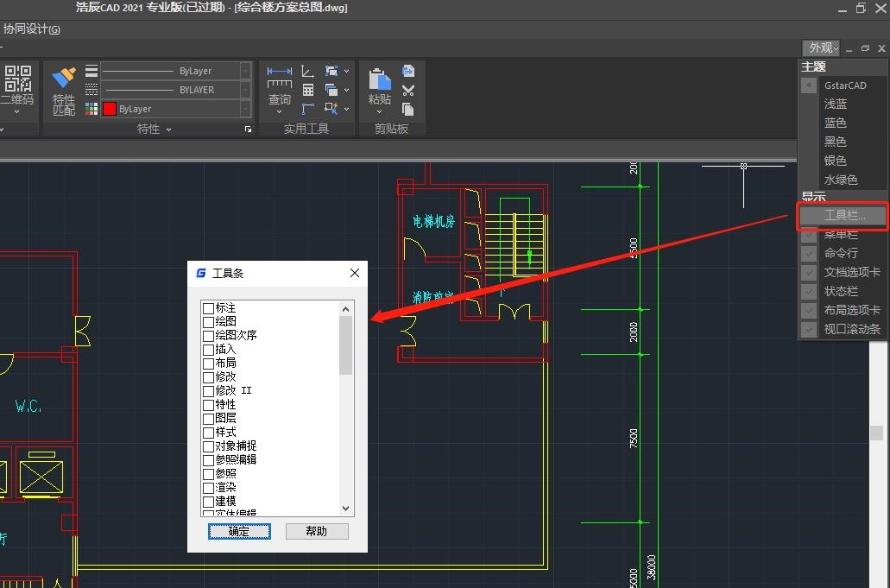Click the 查询 measure distance icon
Viewport: 890px width, 588px height.
tap(279, 78)
